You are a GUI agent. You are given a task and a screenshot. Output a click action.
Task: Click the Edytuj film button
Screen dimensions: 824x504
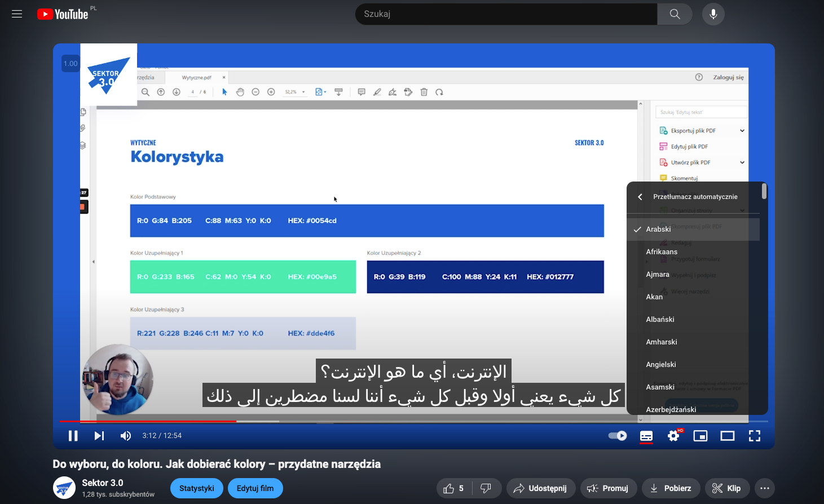coord(255,488)
